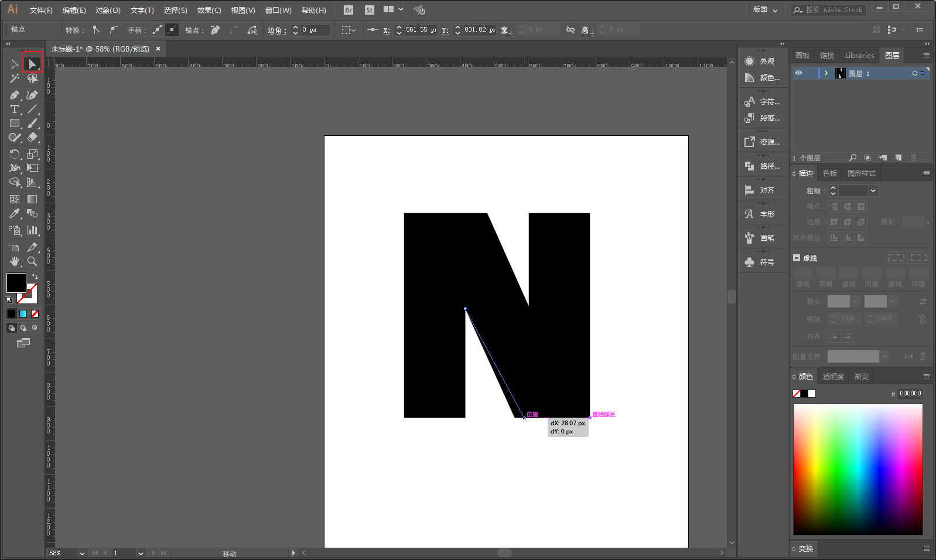The image size is (936, 560).
Task: Select the Hand tool
Action: coord(15,261)
